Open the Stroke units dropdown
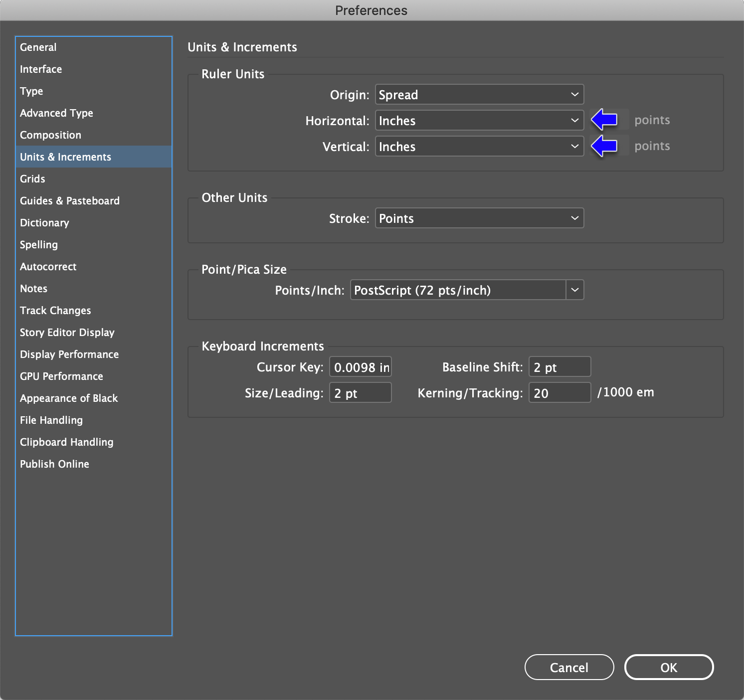Viewport: 744px width, 700px height. (479, 218)
